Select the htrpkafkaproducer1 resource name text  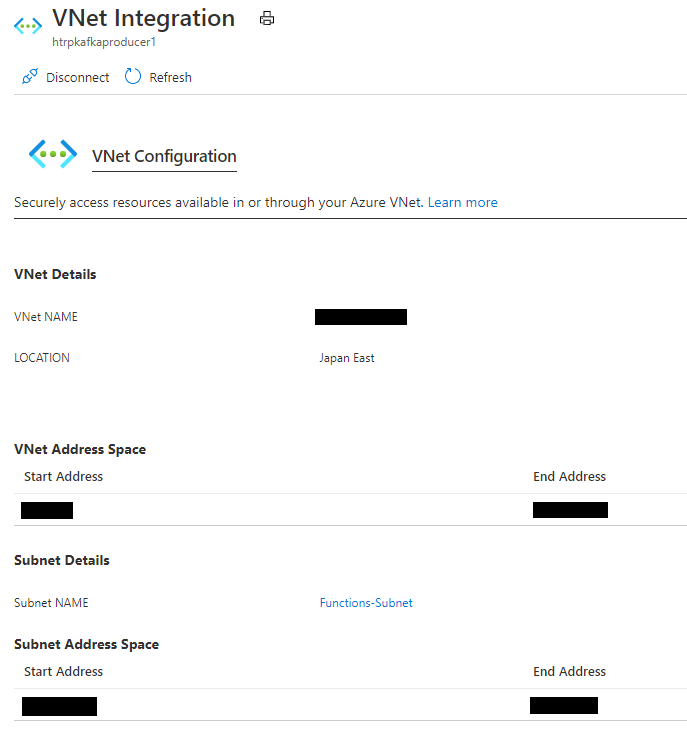point(104,42)
